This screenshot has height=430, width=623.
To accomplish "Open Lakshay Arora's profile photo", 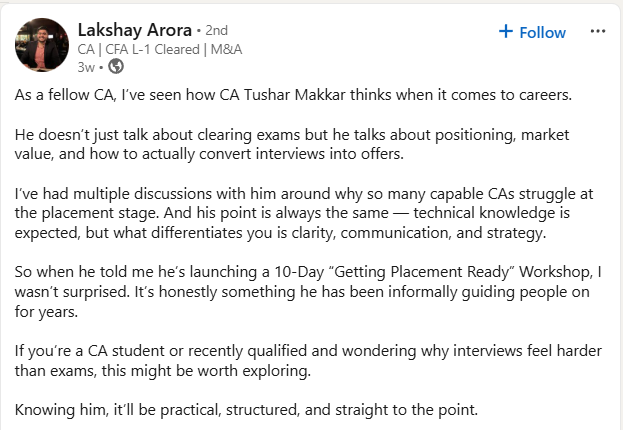I will [42, 45].
